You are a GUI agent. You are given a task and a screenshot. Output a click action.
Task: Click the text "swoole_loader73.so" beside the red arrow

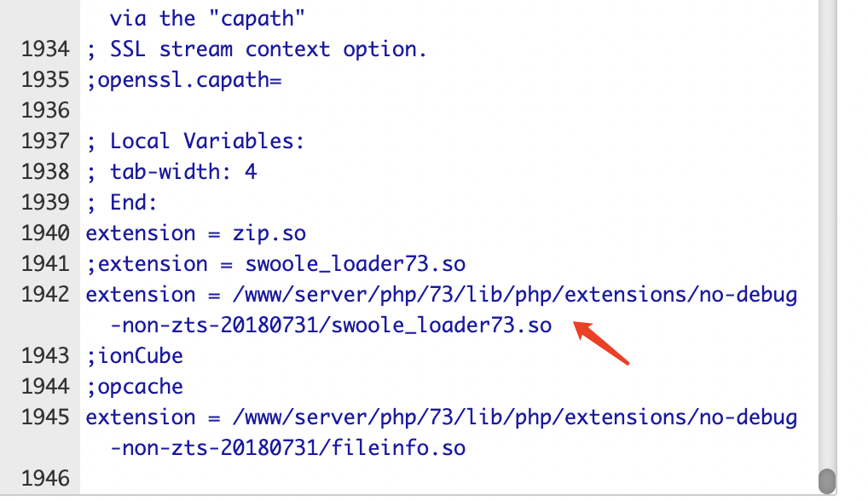[441, 325]
